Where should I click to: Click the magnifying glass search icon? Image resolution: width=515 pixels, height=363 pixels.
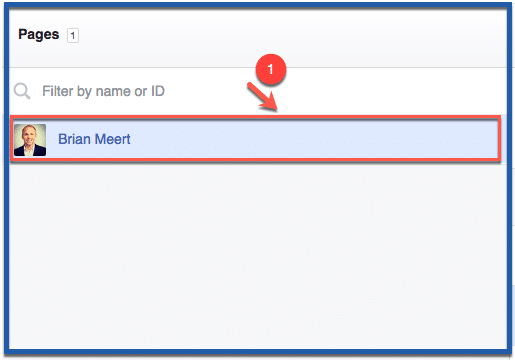pos(22,91)
